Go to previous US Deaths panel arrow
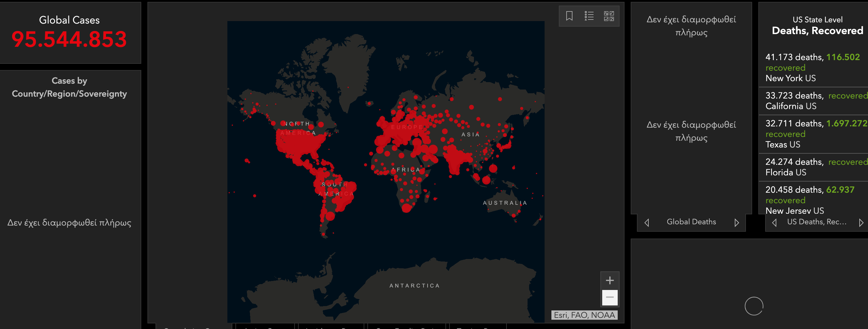The height and width of the screenshot is (329, 868). coord(774,222)
